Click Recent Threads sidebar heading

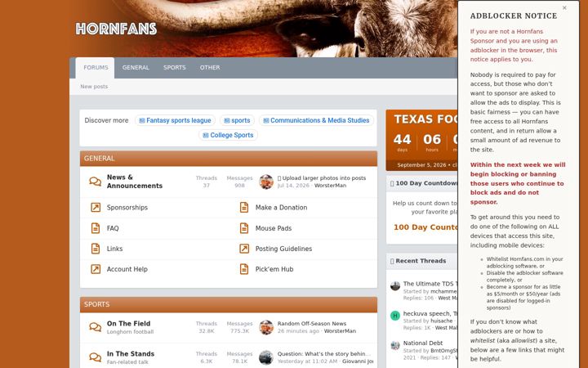[x=421, y=261]
